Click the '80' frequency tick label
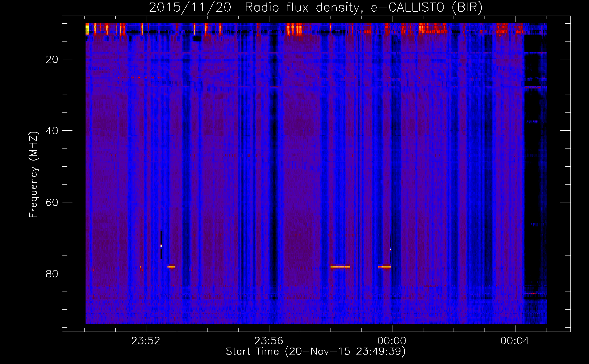This screenshot has height=364, width=589. click(52, 274)
